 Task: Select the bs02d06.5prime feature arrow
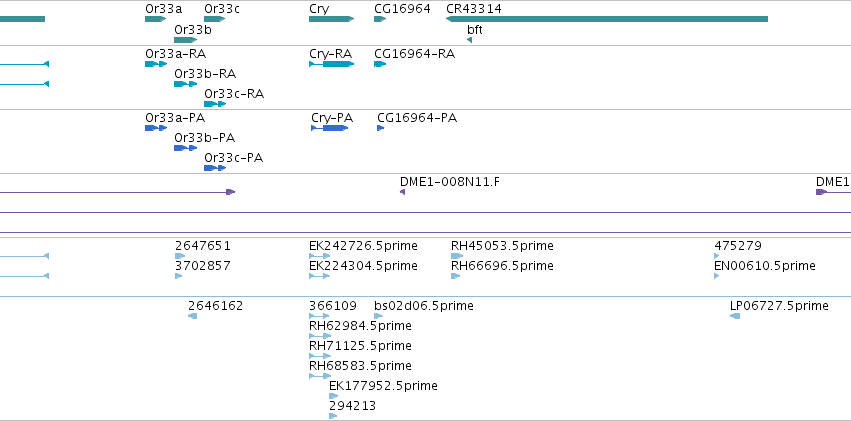(x=378, y=316)
